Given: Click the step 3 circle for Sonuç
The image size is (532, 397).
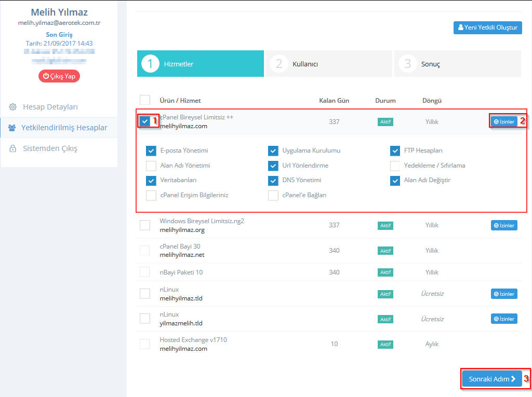Looking at the screenshot, I should (x=407, y=64).
